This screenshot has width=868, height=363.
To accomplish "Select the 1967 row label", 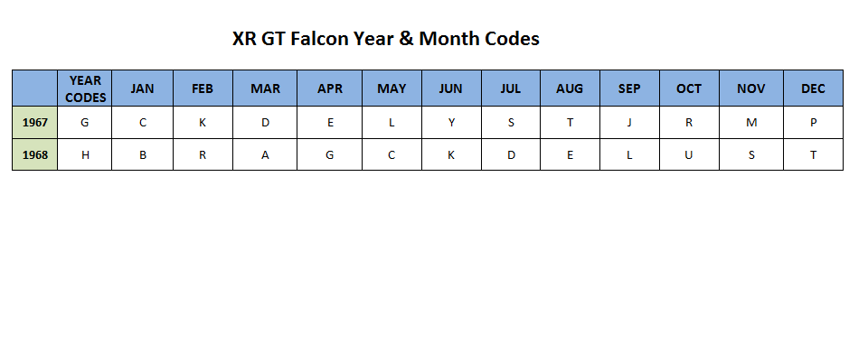I will (x=35, y=123).
